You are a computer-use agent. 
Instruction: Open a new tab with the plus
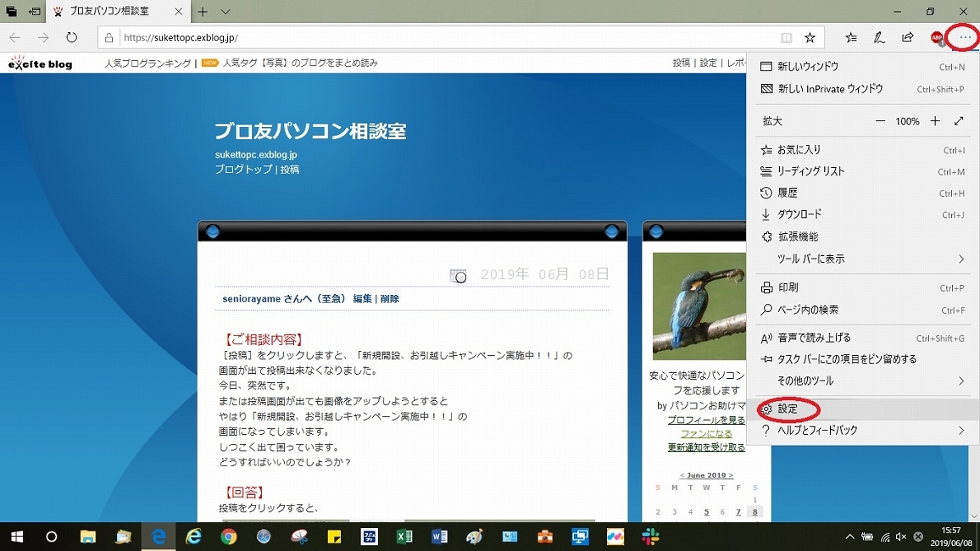pyautogui.click(x=203, y=11)
